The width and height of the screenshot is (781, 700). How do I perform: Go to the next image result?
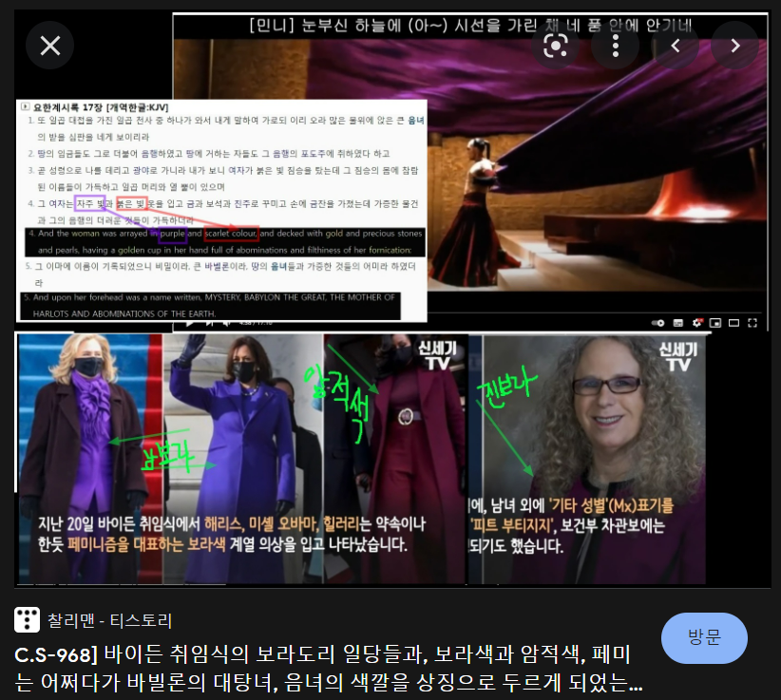(735, 46)
